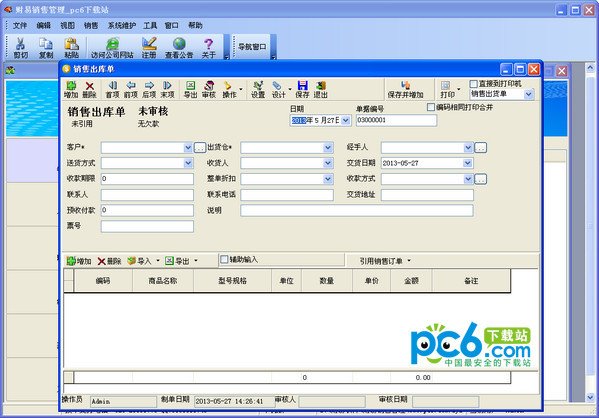This screenshot has width=599, height=418.
Task: Click 导出 icon in the grid toolbar
Action: (177, 261)
